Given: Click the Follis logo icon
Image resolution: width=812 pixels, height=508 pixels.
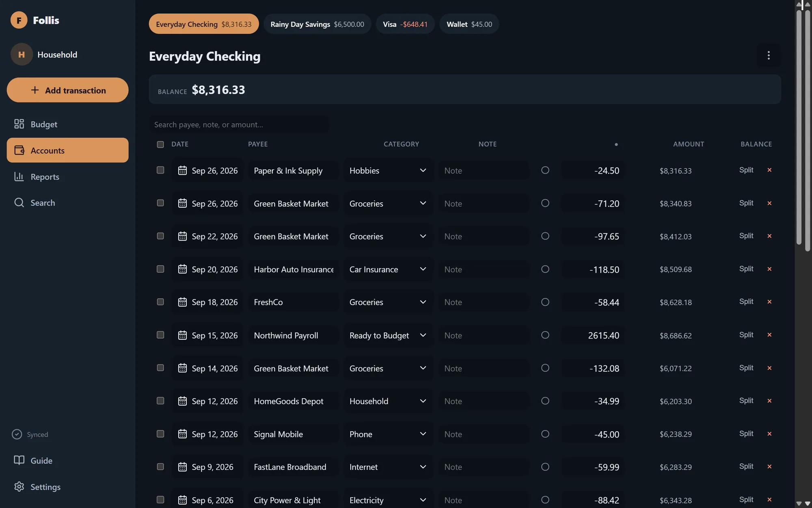Looking at the screenshot, I should 19,20.
